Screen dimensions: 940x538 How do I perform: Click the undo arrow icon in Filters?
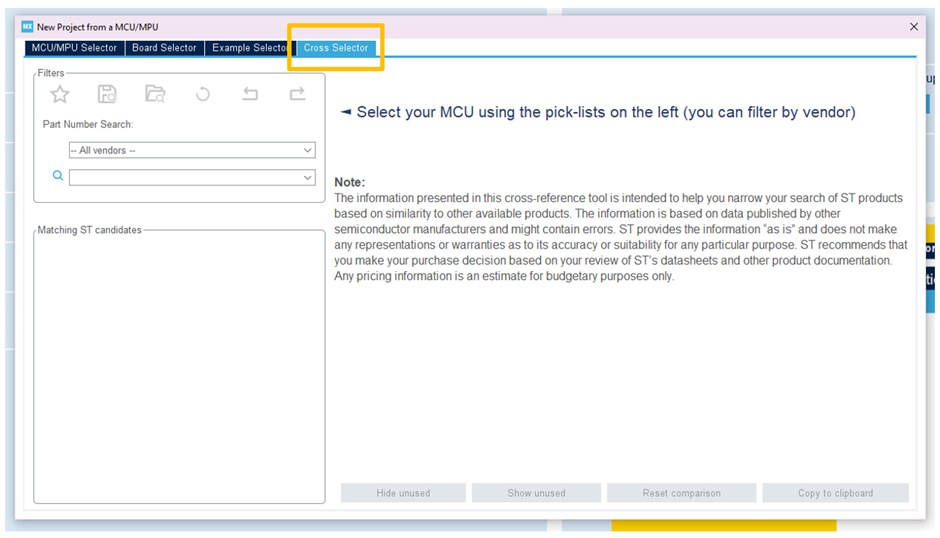250,94
